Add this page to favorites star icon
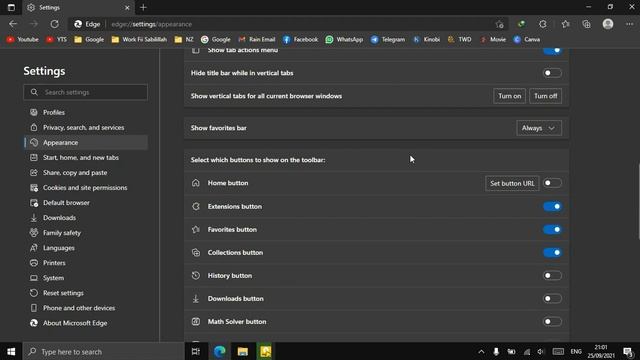 500,24
